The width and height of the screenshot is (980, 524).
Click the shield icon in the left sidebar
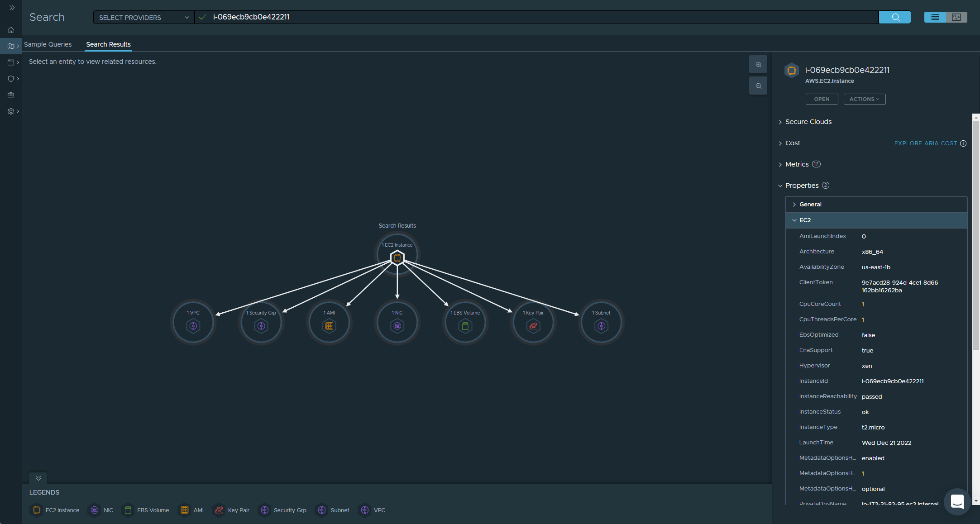[x=10, y=79]
